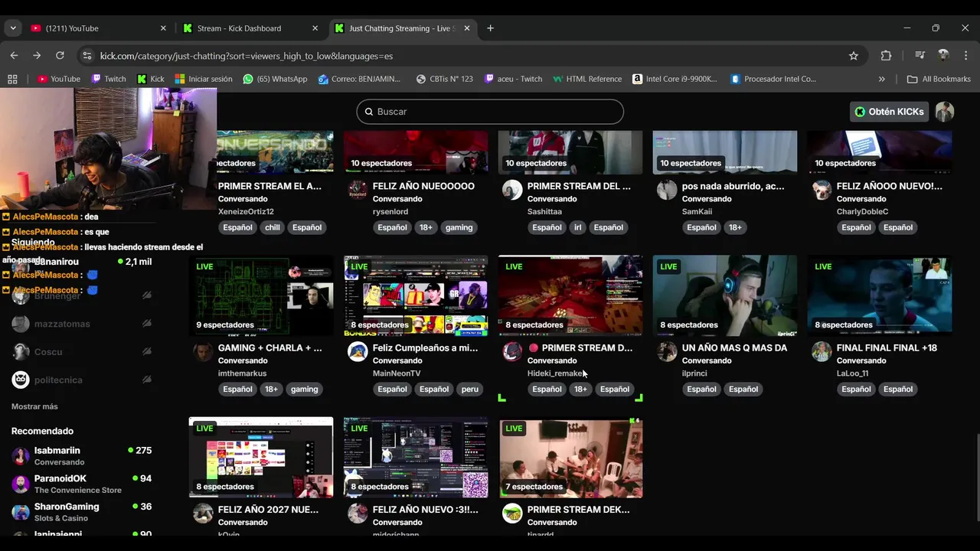Viewport: 980px width, 551px height.
Task: Select the peru tag under MainNeonTV
Action: coord(470,390)
